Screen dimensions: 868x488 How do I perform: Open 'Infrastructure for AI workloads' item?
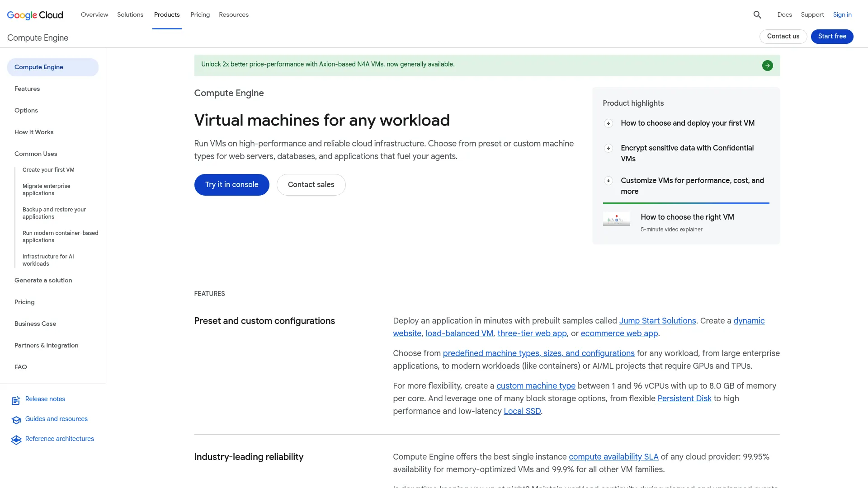pos(48,260)
